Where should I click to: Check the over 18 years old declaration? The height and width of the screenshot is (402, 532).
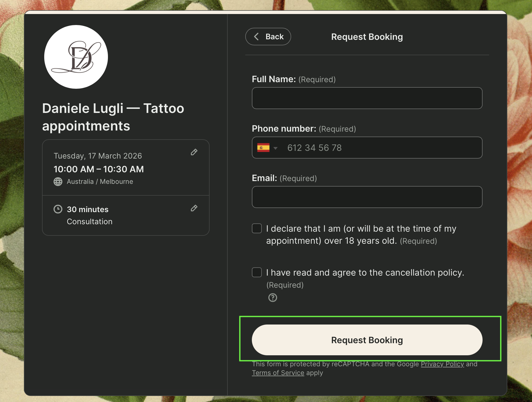(x=257, y=228)
